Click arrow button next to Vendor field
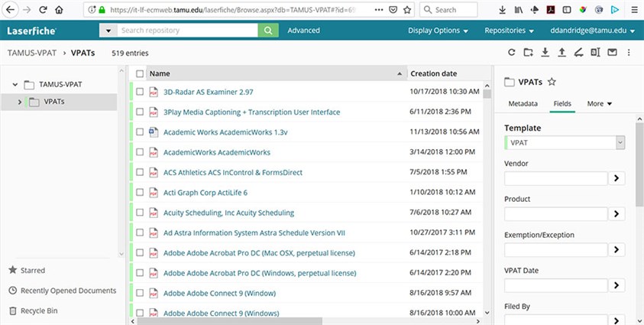Screen dimensions: 644x325 coord(617,178)
